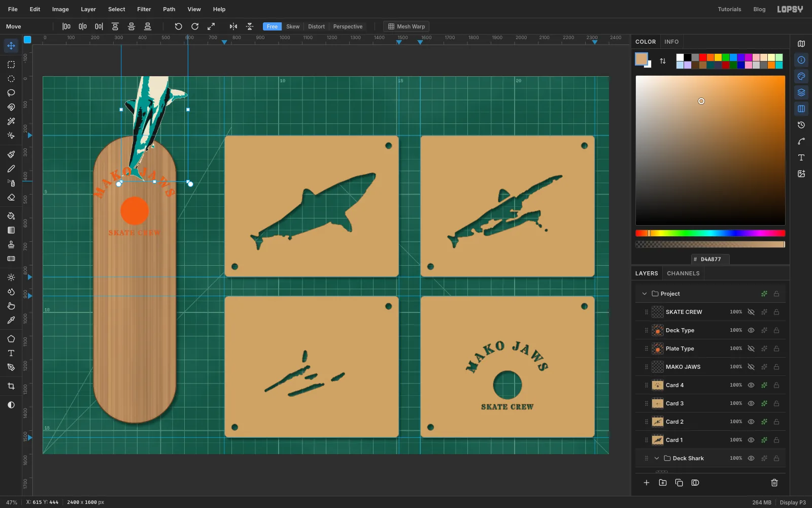The width and height of the screenshot is (812, 508).
Task: Collapse the Project layer group
Action: (645, 294)
